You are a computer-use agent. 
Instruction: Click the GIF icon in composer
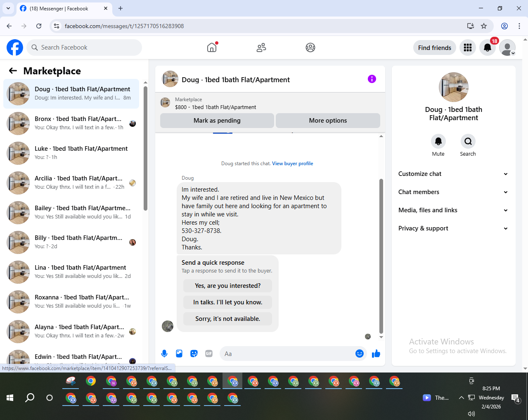click(x=209, y=354)
